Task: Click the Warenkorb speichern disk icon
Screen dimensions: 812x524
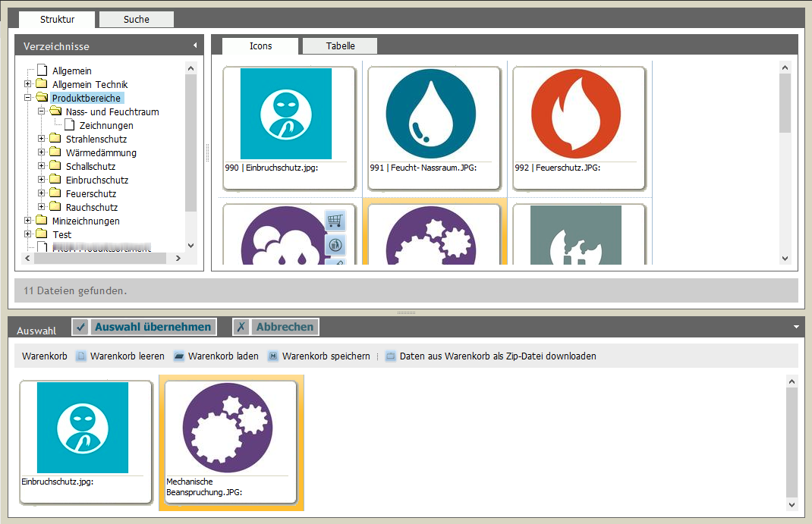Action: pyautogui.click(x=273, y=356)
